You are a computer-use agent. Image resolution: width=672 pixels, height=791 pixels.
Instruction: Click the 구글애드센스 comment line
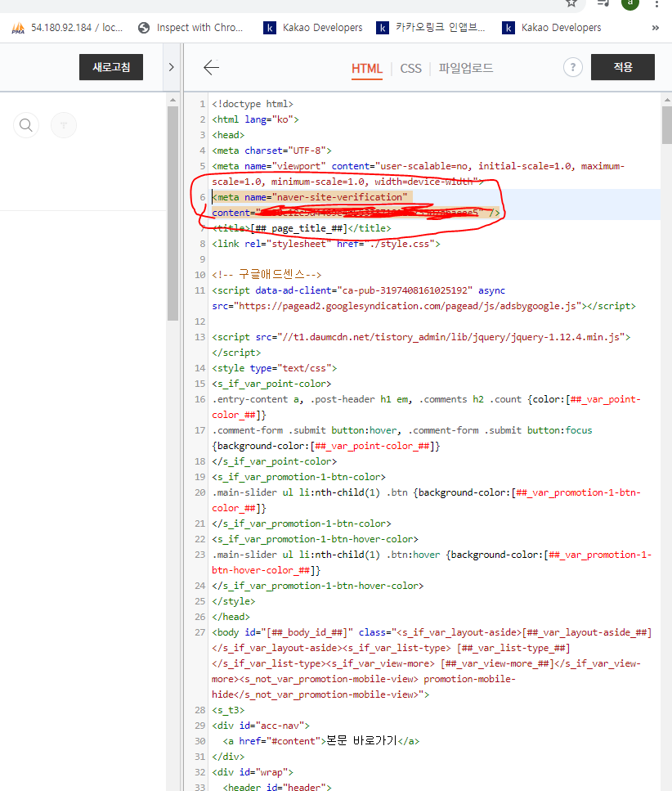pyautogui.click(x=267, y=275)
